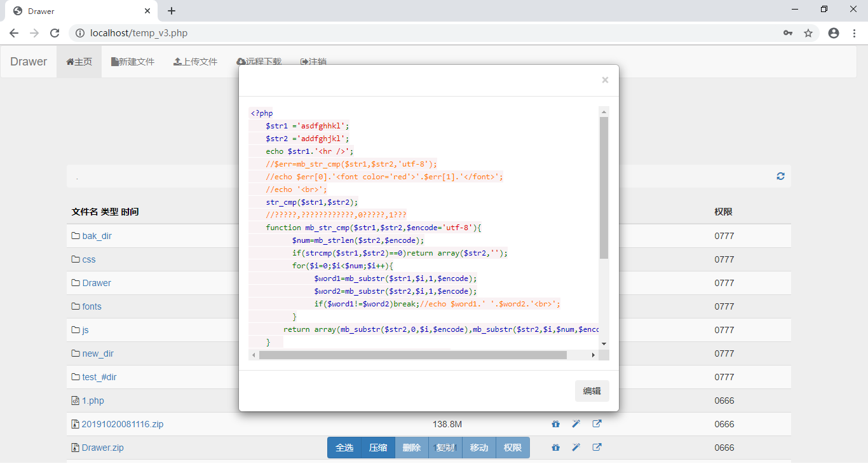Open the 新建文件 nav item

click(x=133, y=62)
